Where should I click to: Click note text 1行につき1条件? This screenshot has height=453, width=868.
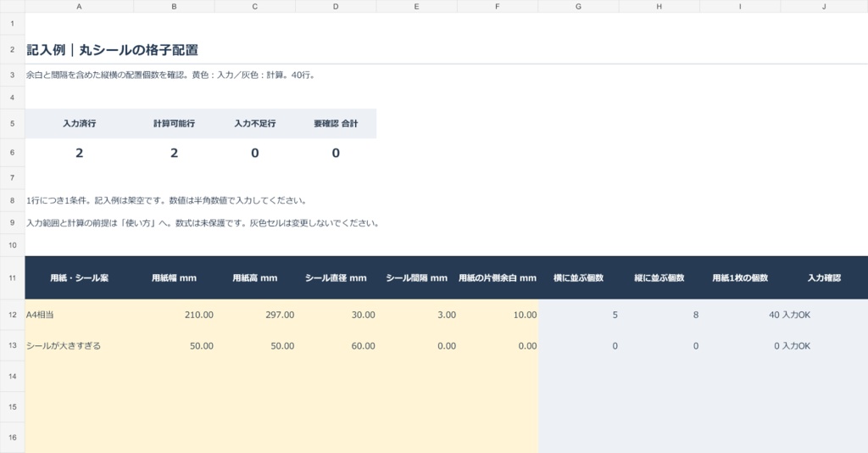(59, 200)
